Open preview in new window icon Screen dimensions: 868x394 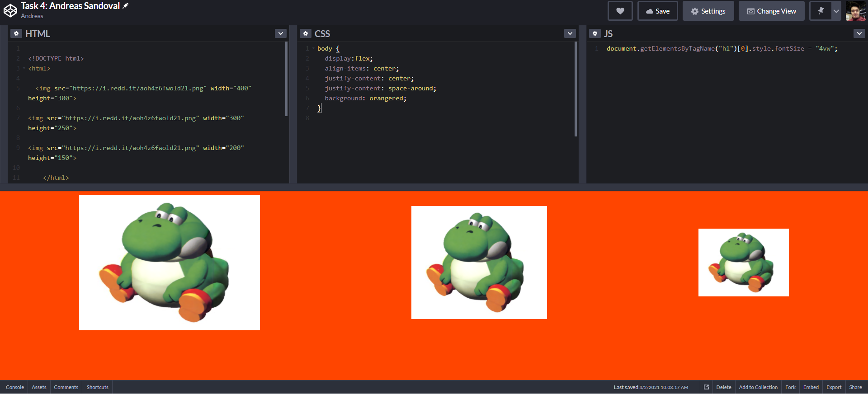pos(706,387)
